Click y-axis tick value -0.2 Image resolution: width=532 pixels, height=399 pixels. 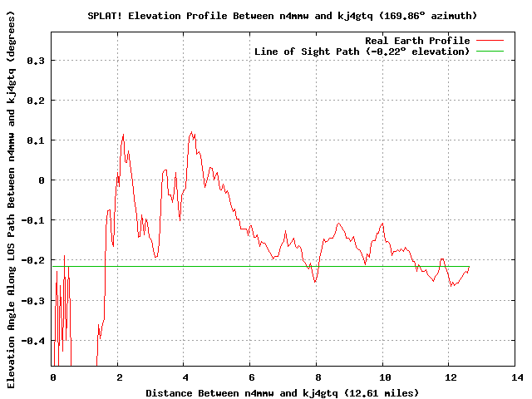click(33, 260)
